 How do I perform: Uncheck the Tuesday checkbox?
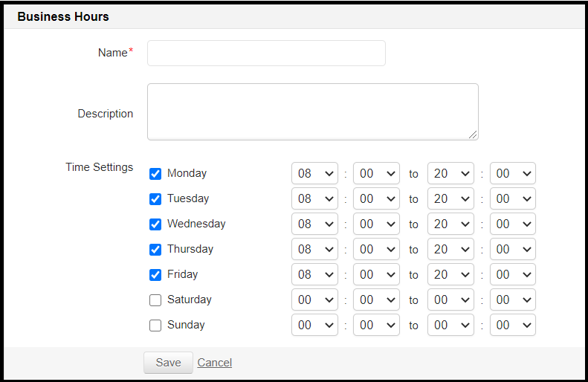pyautogui.click(x=155, y=199)
